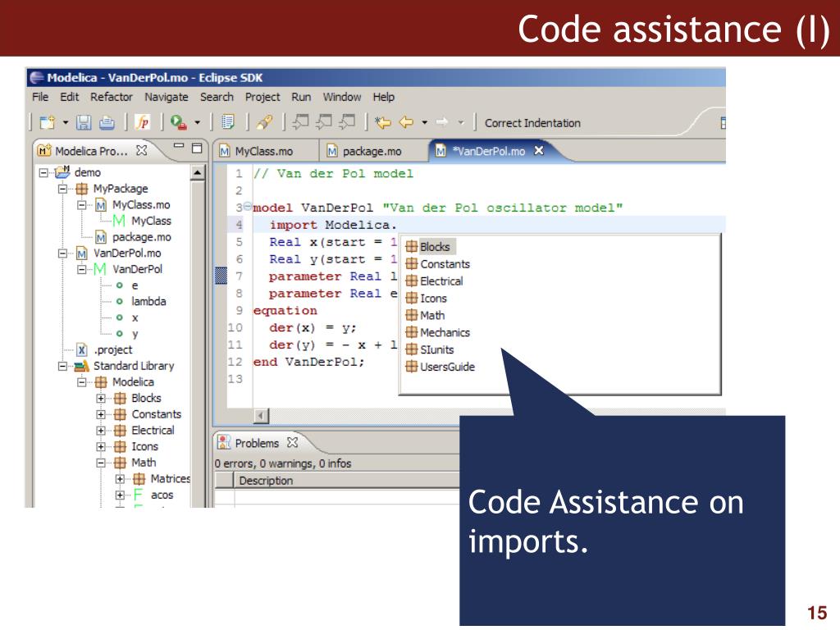Switch to the package.mo editor tab
The height and width of the screenshot is (630, 840).
pos(372,152)
